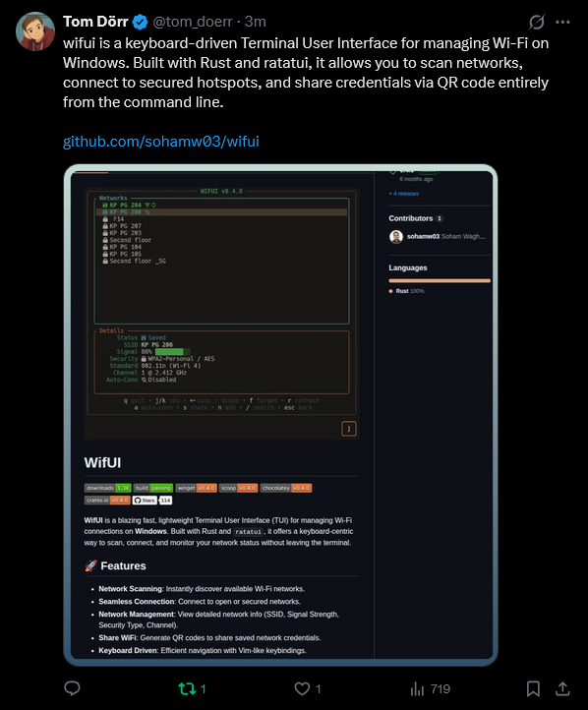Open the three-dot more options menu
Viewport: 588px width, 710px height.
tap(562, 22)
